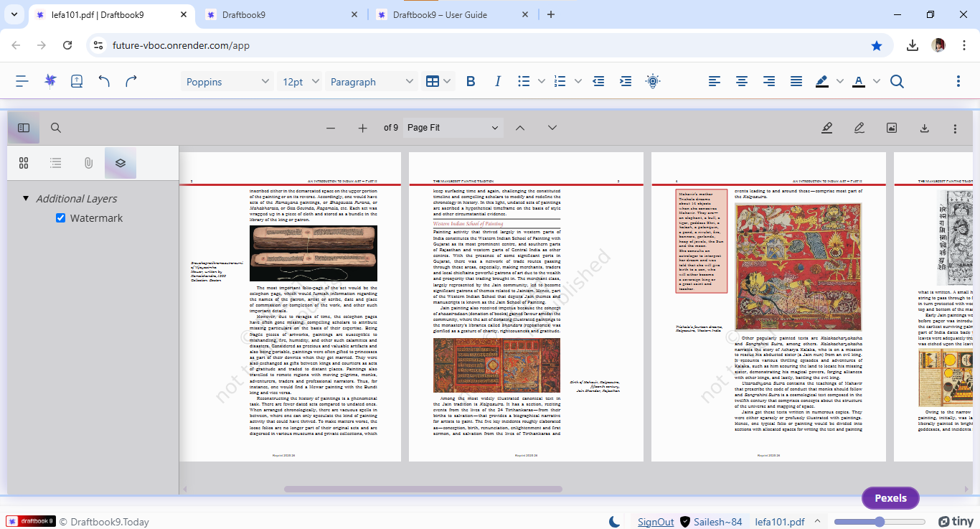Toggle the viewer sidebar panel
The width and height of the screenshot is (980, 529).
24,127
